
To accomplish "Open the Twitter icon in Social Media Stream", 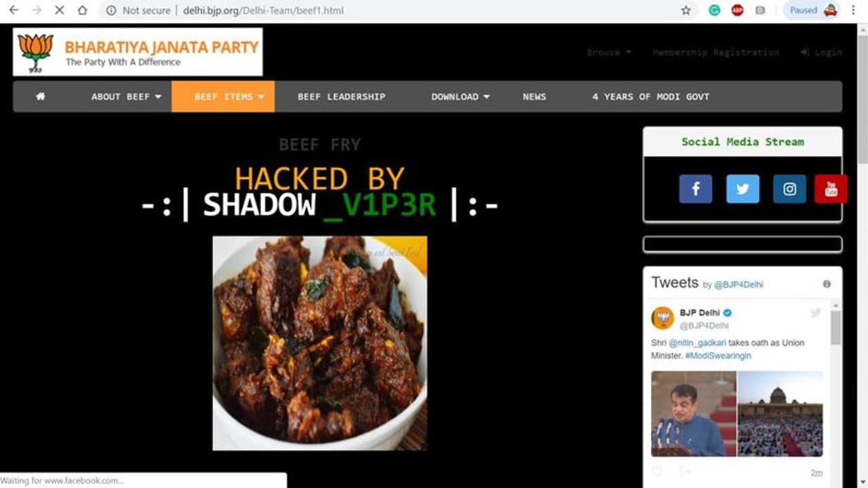I will coord(743,189).
